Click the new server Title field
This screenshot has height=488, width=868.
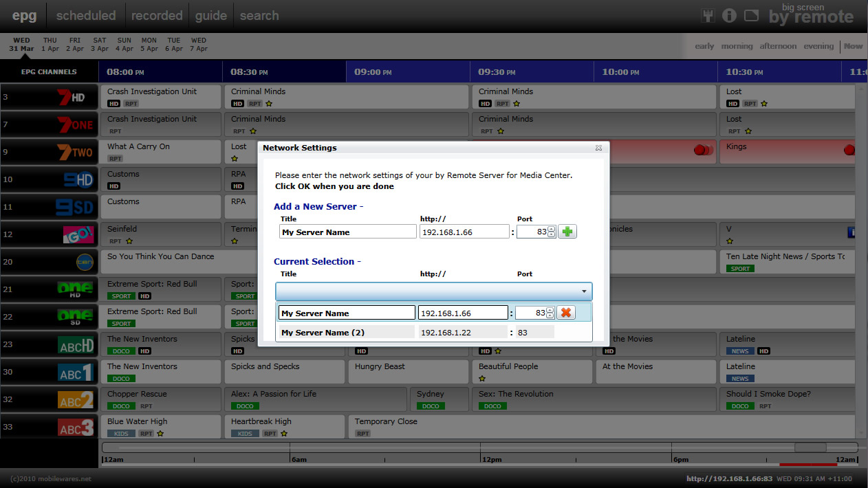pyautogui.click(x=348, y=232)
